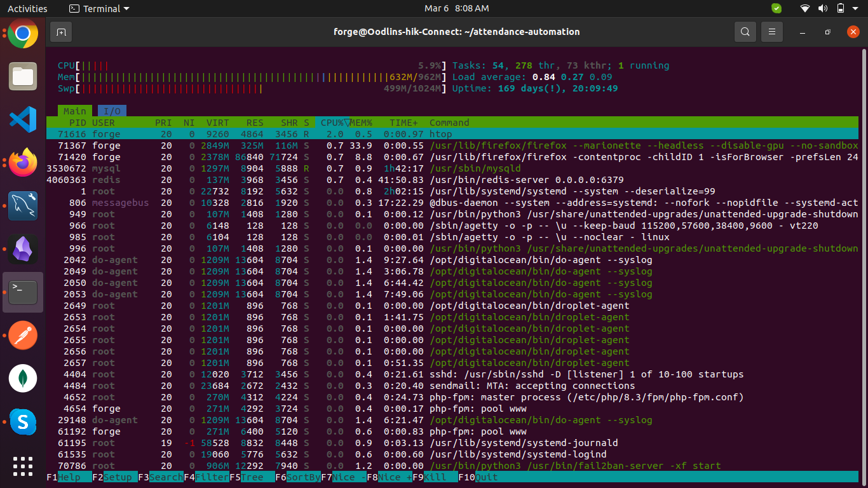Sort by the RES column header
Viewport: 868px width, 488px height.
tap(255, 123)
